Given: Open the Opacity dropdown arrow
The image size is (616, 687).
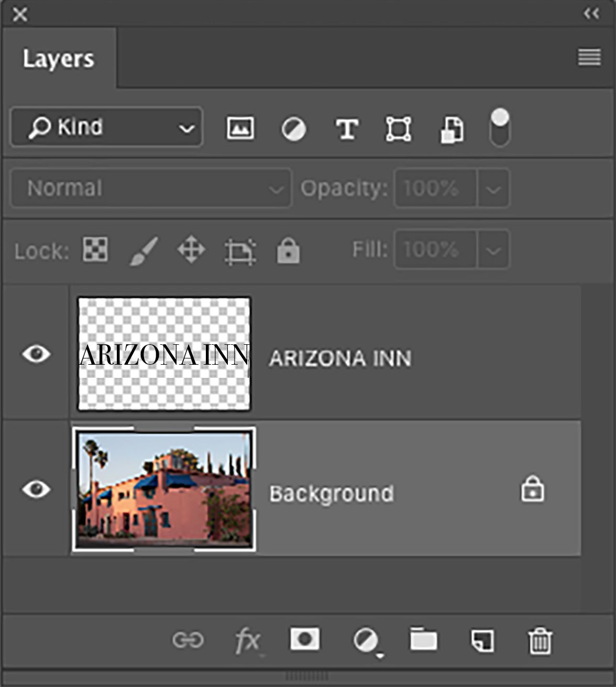Looking at the screenshot, I should click(x=493, y=188).
